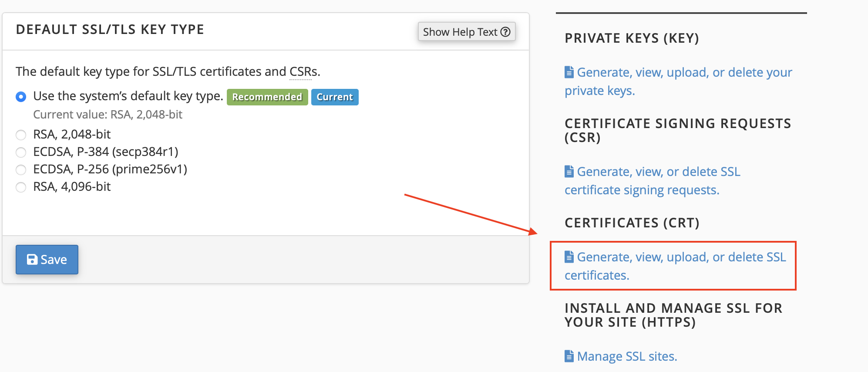This screenshot has height=372, width=868.
Task: Click document icon beside private keys link
Action: [569, 72]
